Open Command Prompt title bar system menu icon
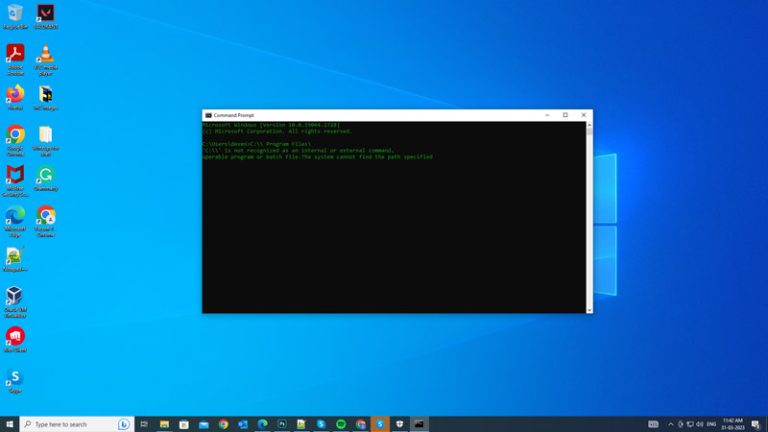Viewport: 768px width, 432px height. pyautogui.click(x=208, y=115)
